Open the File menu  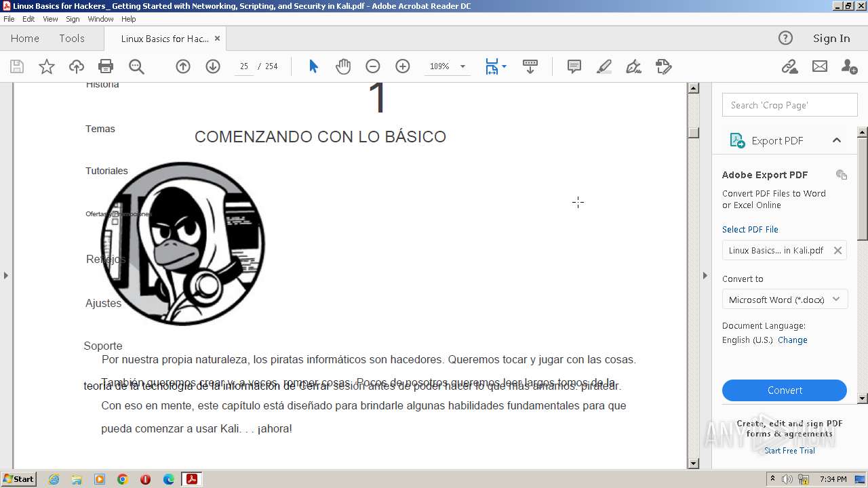pyautogui.click(x=9, y=19)
